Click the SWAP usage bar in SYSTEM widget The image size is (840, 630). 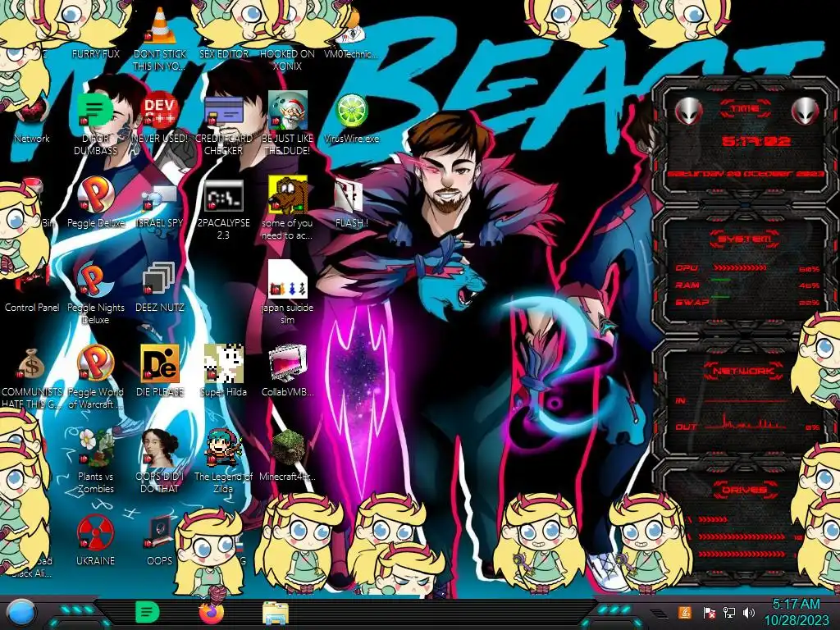721,297
